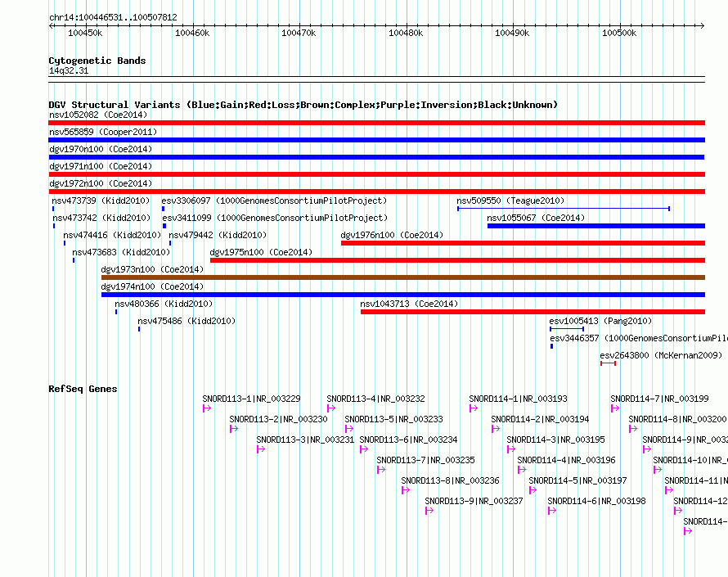Screen dimensions: 728x577
Task: Click the 100470k ruler position
Action: pyautogui.click(x=299, y=33)
